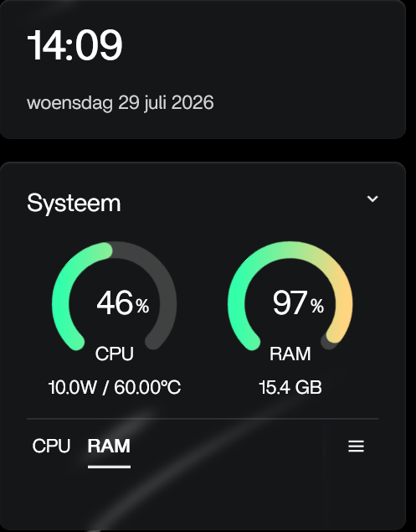Click the 10.0W / 60.00°C reading
Viewport: 416px width, 532px height.
tap(115, 387)
